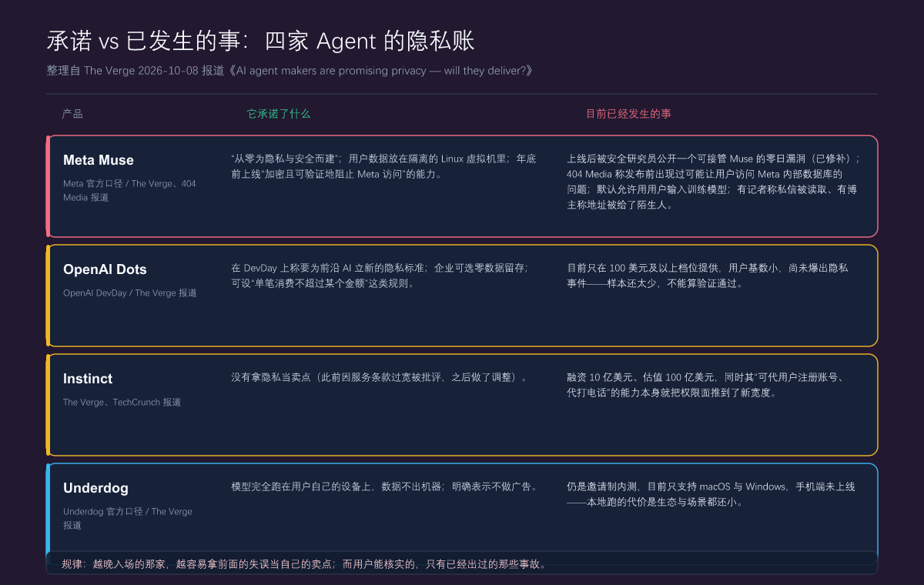The image size is (924, 585).
Task: Click the "它承诺了什么" column header
Action: click(279, 114)
